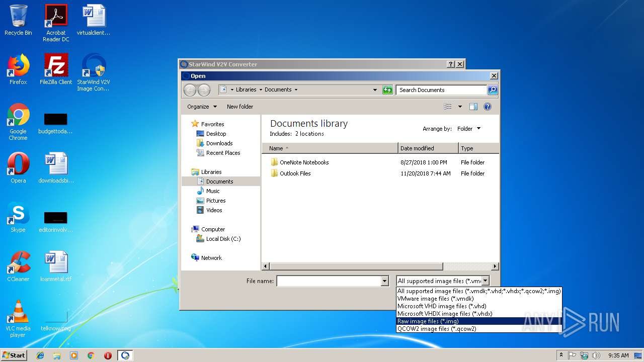The width and height of the screenshot is (644, 362).
Task: Click the search magnifier icon
Action: click(493, 90)
